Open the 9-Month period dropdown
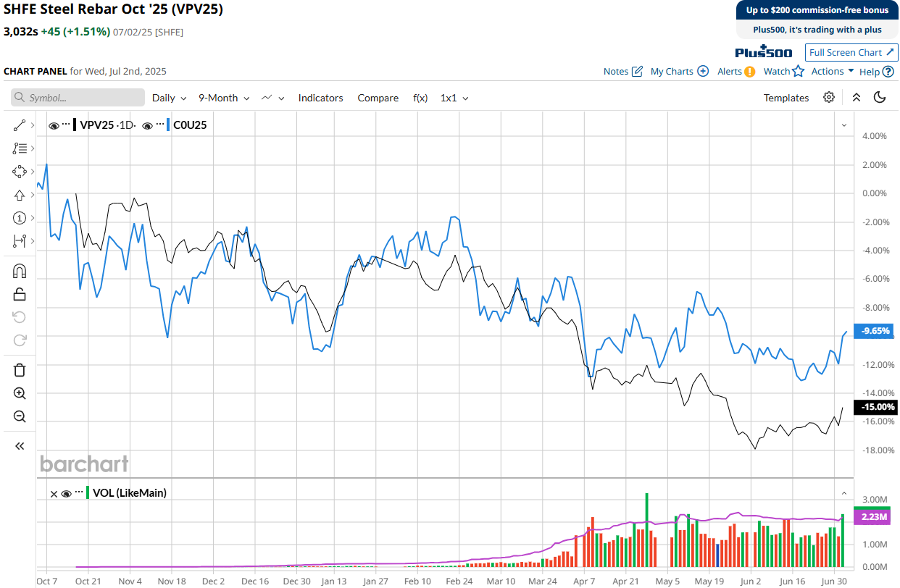Image resolution: width=900 pixels, height=588 pixels. 224,98
